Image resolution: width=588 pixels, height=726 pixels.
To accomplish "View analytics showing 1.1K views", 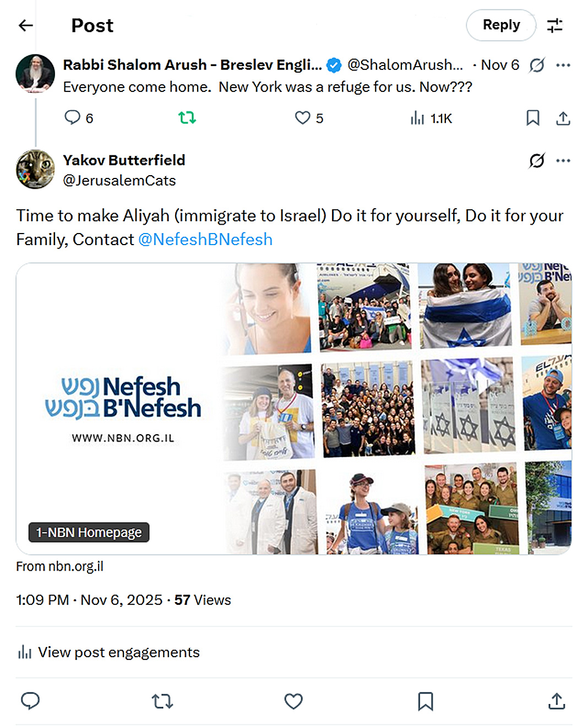I will point(431,118).
